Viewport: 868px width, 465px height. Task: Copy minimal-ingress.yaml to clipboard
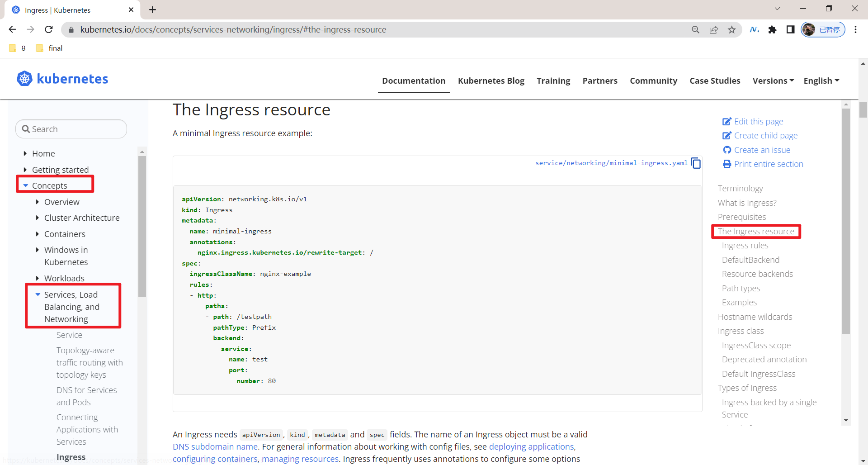[x=696, y=163]
